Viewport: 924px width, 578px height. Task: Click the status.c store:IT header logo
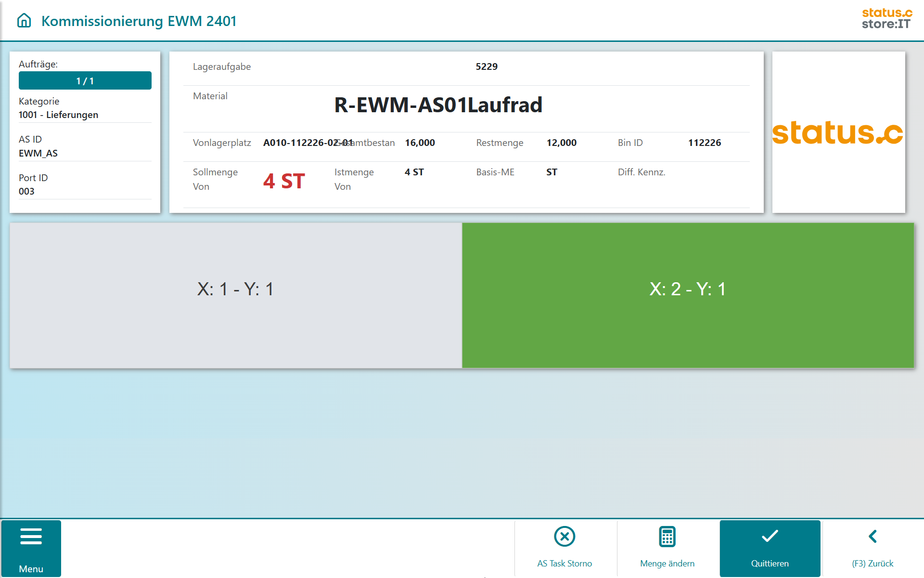click(886, 19)
